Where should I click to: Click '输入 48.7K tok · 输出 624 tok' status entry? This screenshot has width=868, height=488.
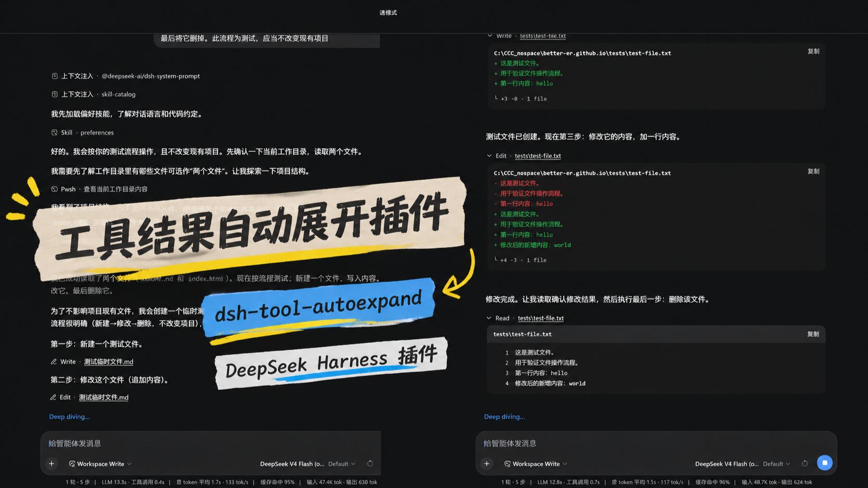tap(777, 482)
